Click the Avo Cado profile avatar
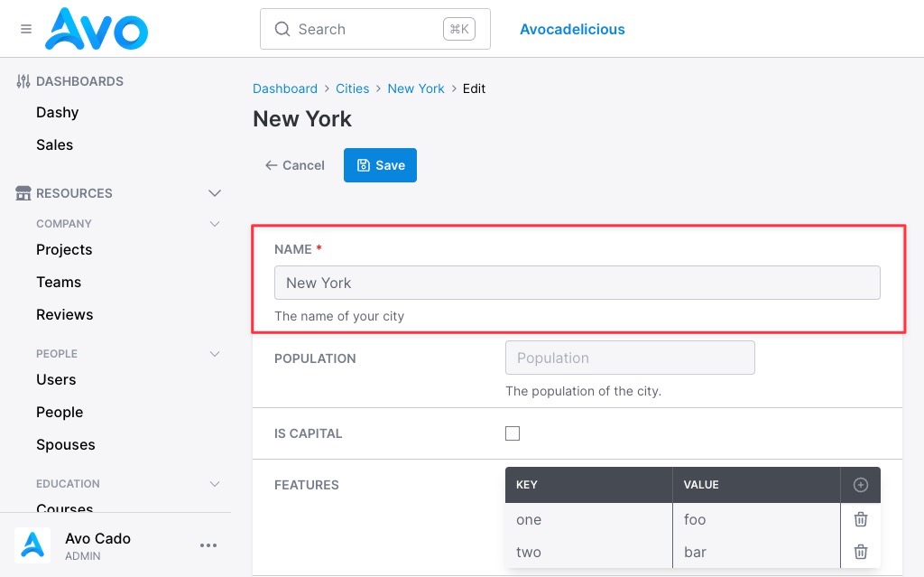Screen dimensions: 924x577 (32, 545)
